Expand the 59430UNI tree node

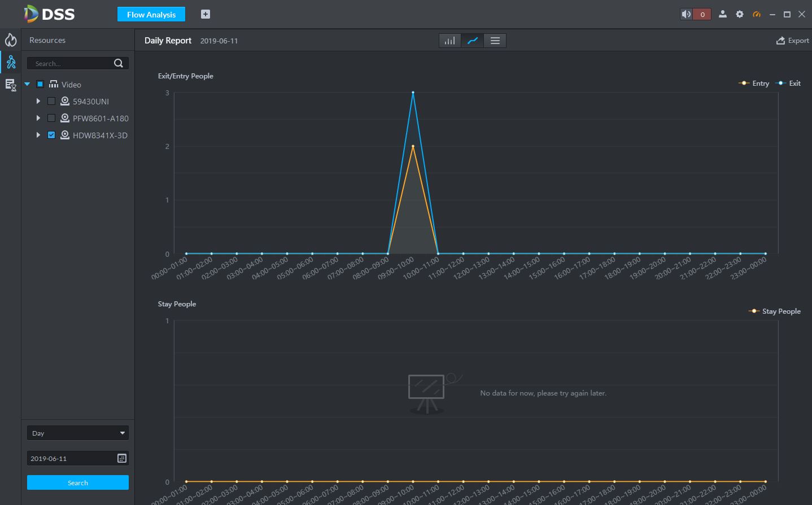tap(38, 101)
